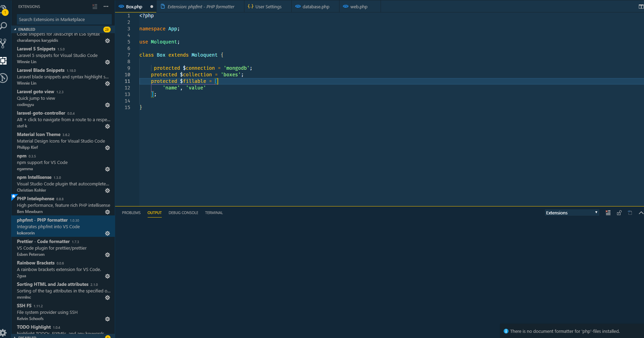Open the Explorer view with the notification badge

pos(3,6)
